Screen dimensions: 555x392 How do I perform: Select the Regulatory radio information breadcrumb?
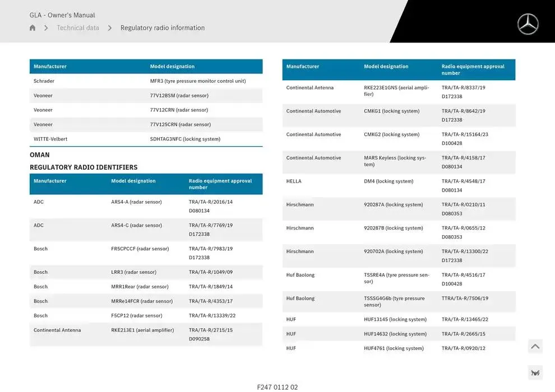pos(163,28)
